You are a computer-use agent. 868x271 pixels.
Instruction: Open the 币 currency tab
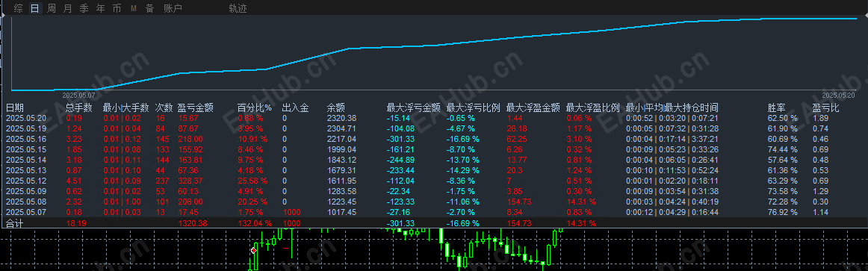click(x=117, y=8)
